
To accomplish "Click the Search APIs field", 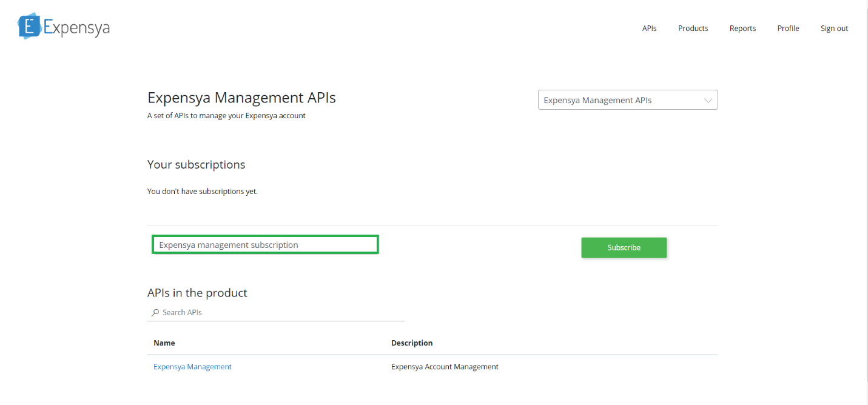I will [276, 312].
